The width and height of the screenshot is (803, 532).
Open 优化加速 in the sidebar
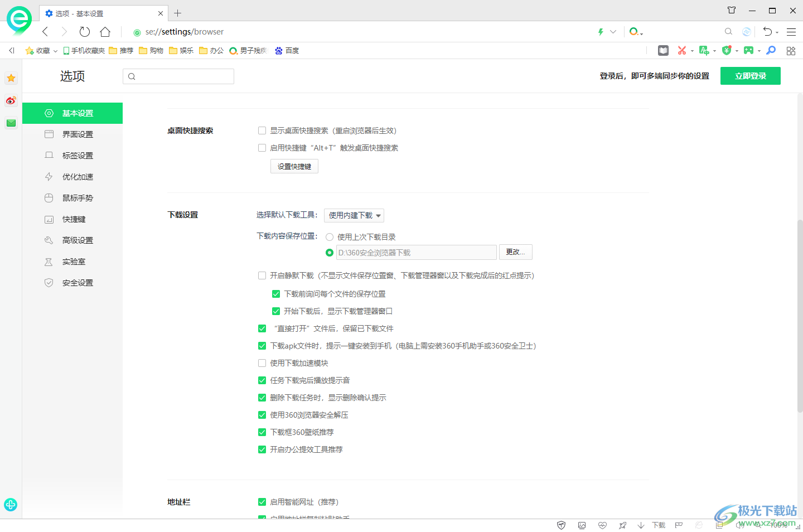pos(72,177)
